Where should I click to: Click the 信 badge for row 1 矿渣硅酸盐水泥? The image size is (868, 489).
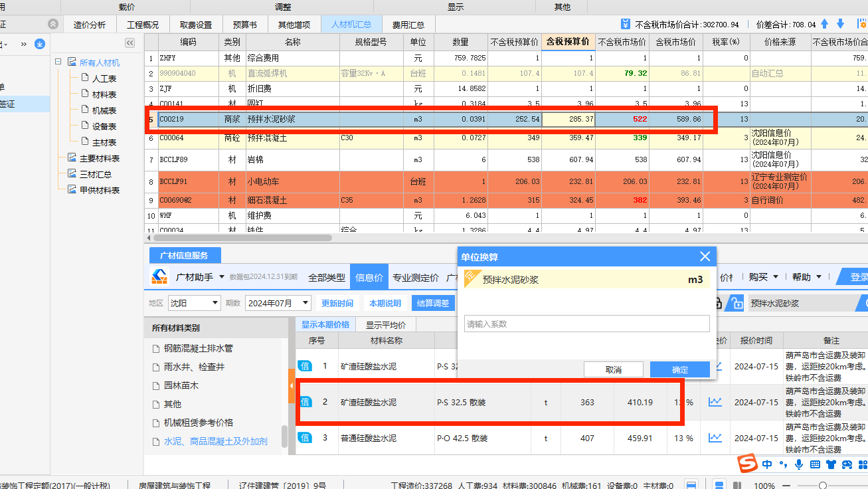coord(305,366)
